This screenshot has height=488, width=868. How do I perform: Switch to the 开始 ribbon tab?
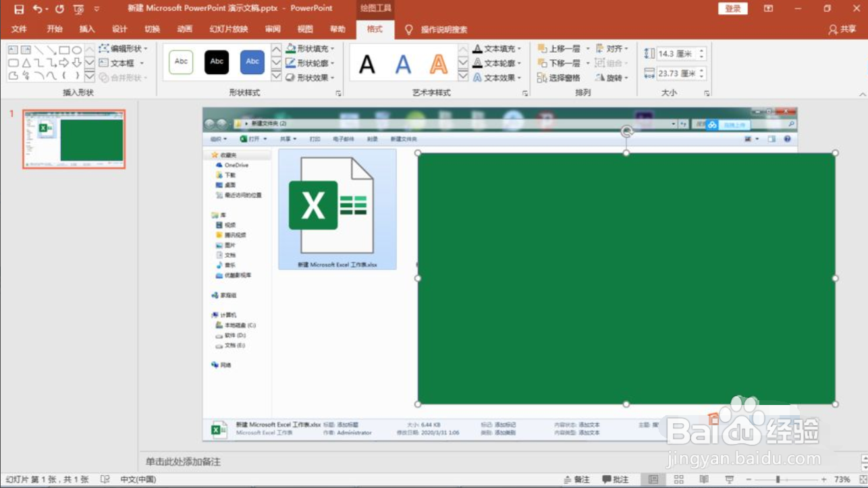pyautogui.click(x=55, y=29)
